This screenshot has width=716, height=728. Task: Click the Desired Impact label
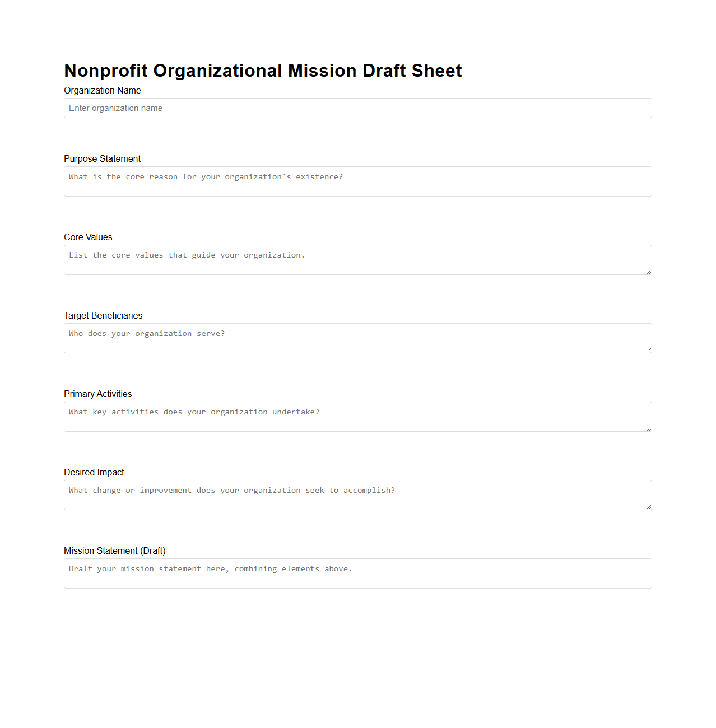point(94,472)
